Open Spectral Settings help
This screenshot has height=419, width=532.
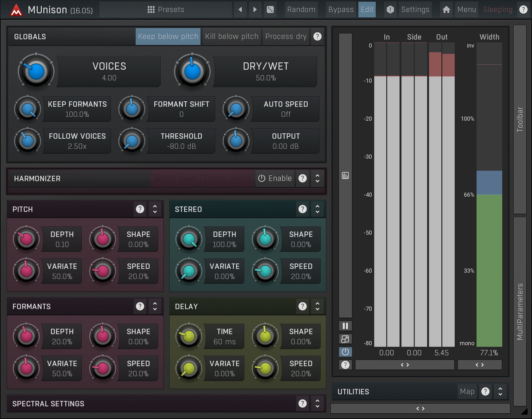click(x=303, y=403)
